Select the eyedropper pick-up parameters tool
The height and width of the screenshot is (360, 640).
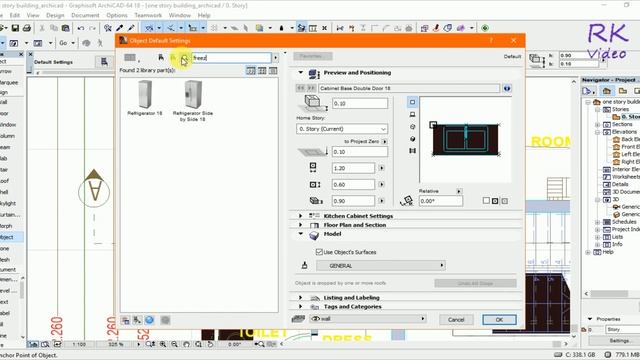pyautogui.click(x=120, y=28)
